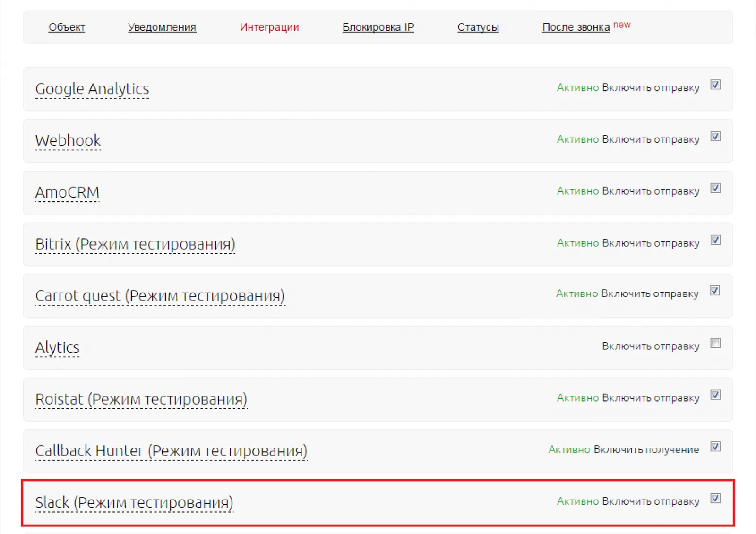Image resolution: width=756 pixels, height=534 pixels.
Task: Expand the Bitrix integration settings
Action: coord(135,244)
